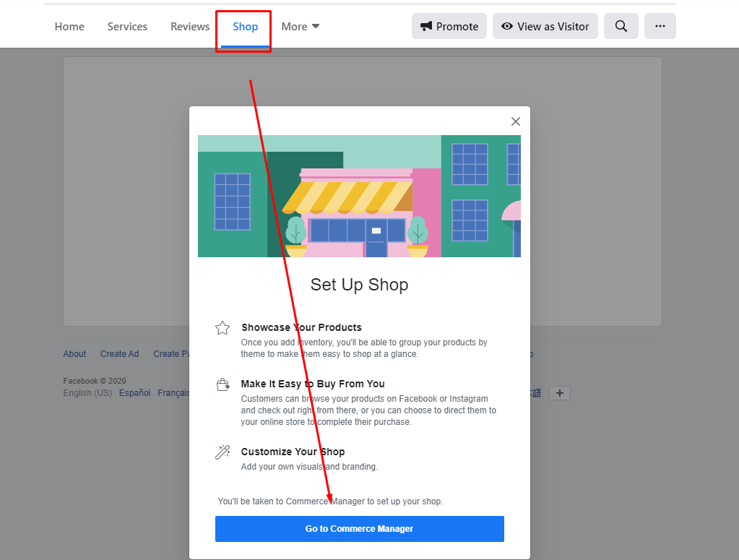This screenshot has width=739, height=560.
Task: Click Go to Commerce Manager
Action: [x=359, y=528]
